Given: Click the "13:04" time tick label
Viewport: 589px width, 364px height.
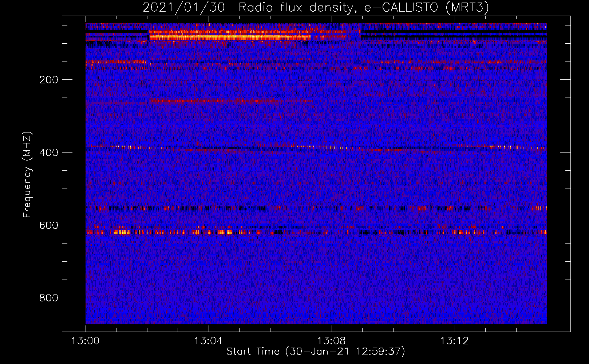Looking at the screenshot, I should pos(209,341).
